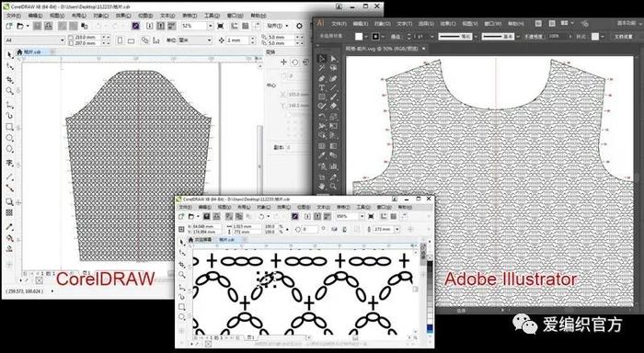This screenshot has height=353, width=644.
Task: Select the Ellipse tool in large CorelDRAW window
Action: click(9, 138)
